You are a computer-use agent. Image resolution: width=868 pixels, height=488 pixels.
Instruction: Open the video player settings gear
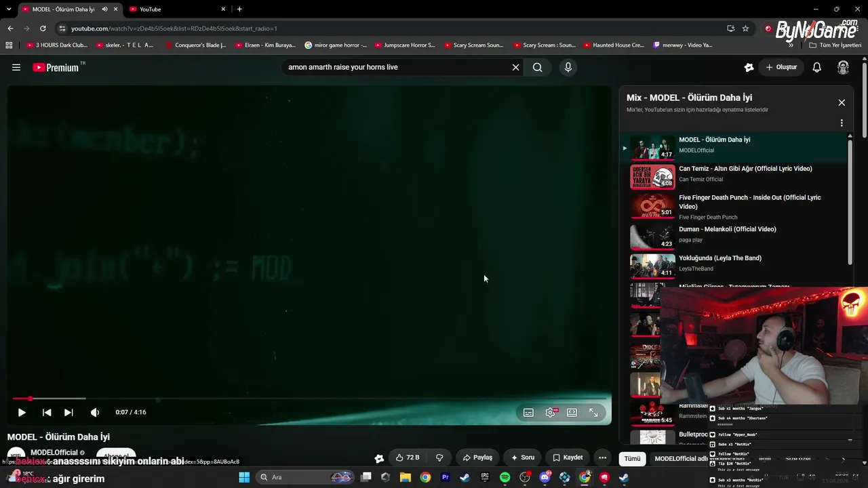pyautogui.click(x=550, y=412)
